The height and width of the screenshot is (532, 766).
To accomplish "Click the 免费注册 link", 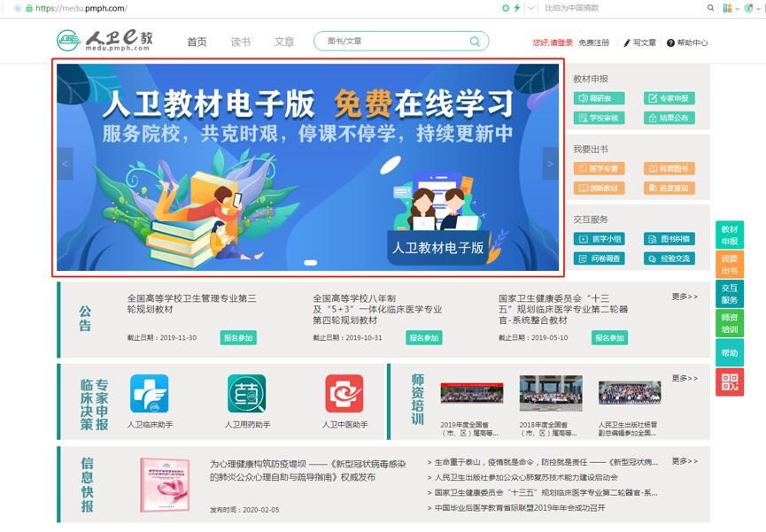I will (593, 42).
